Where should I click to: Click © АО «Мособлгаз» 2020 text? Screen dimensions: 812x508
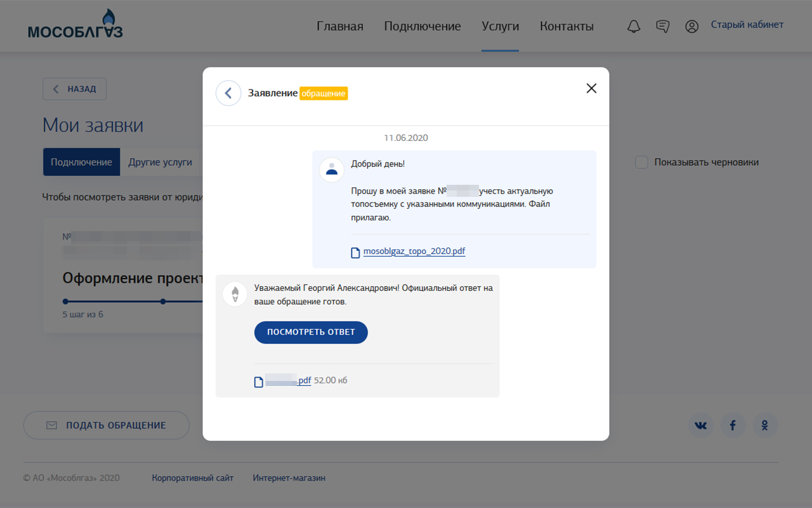[71, 478]
